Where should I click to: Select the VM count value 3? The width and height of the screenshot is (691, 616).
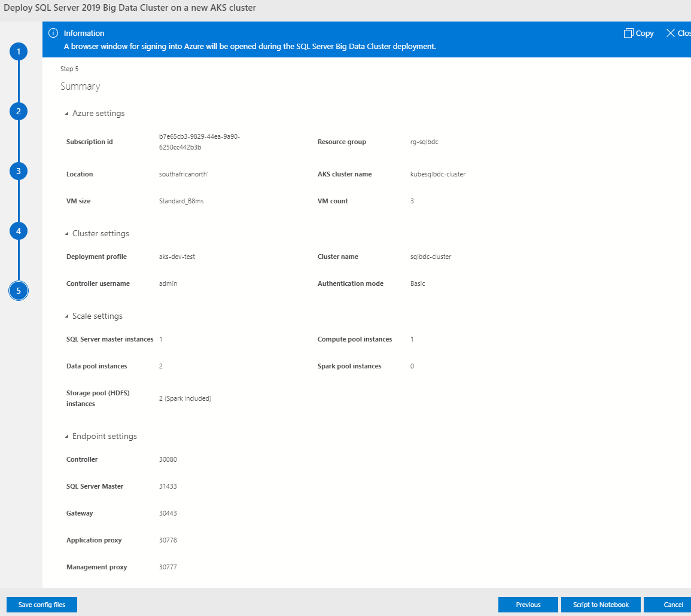[412, 201]
